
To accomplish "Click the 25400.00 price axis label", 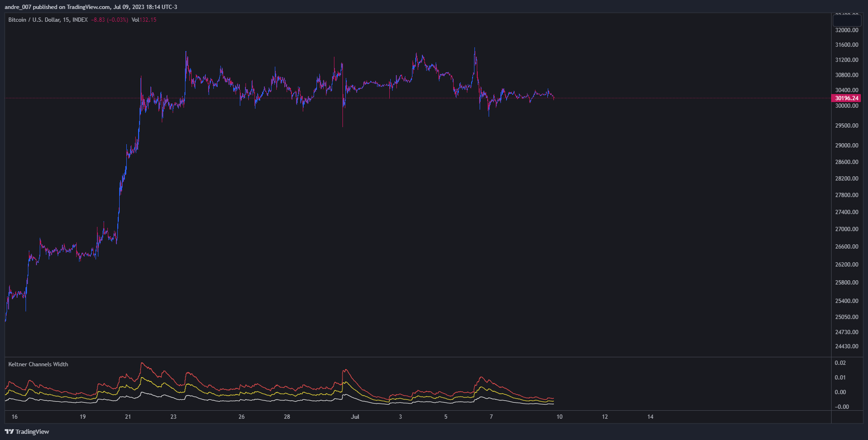I will tap(847, 301).
